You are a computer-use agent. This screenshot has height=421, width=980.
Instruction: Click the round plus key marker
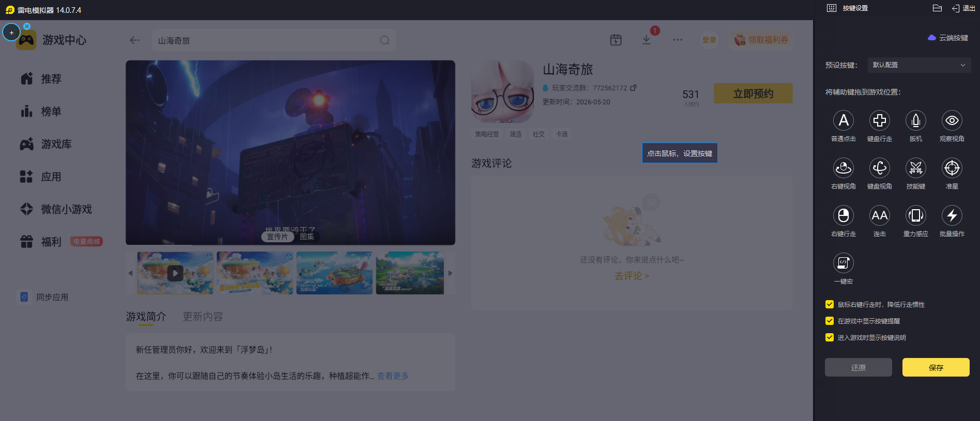[11, 33]
